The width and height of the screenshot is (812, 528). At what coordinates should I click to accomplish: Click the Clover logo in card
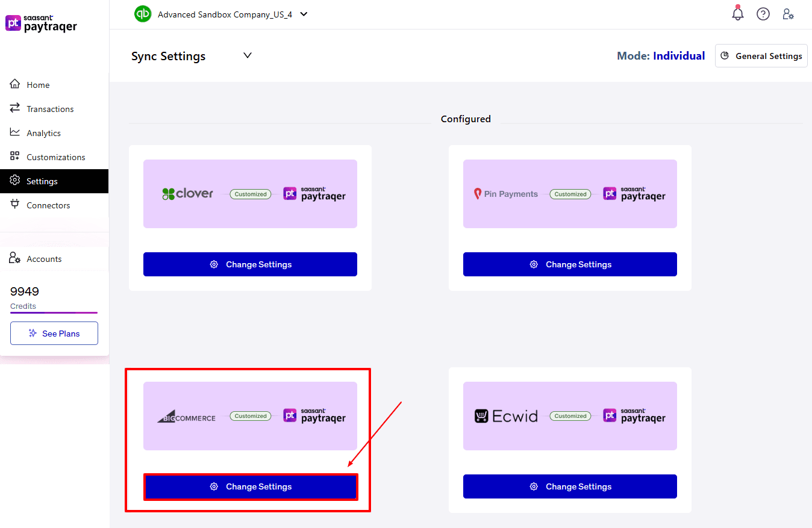187,194
